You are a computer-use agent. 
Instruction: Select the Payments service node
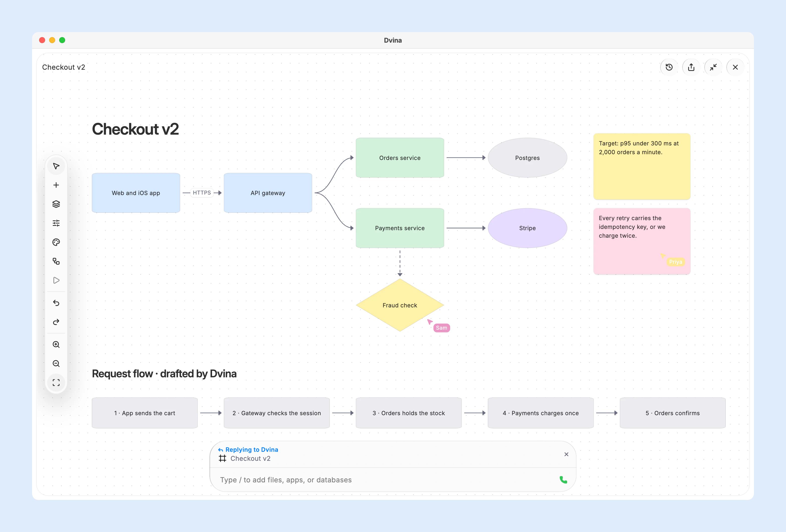400,228
